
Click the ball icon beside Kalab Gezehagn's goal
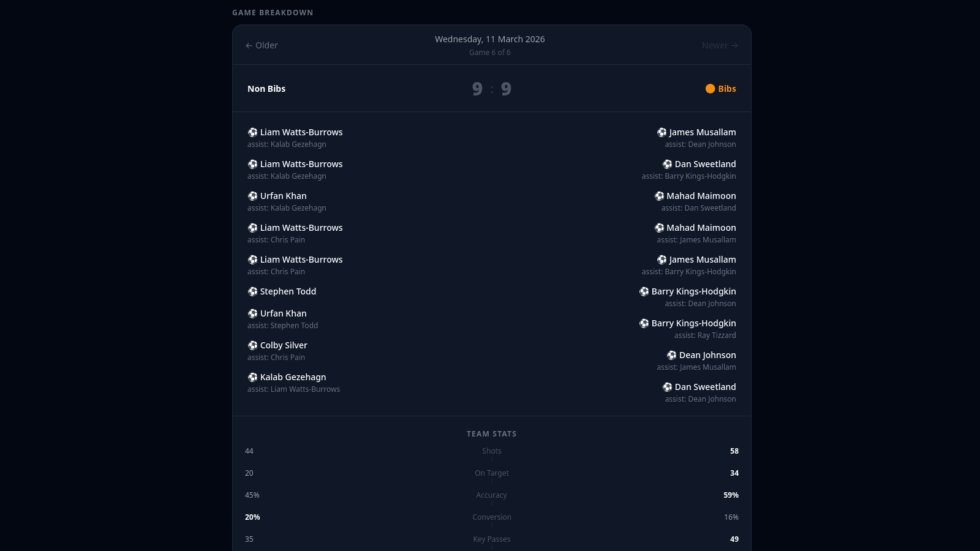coord(253,377)
